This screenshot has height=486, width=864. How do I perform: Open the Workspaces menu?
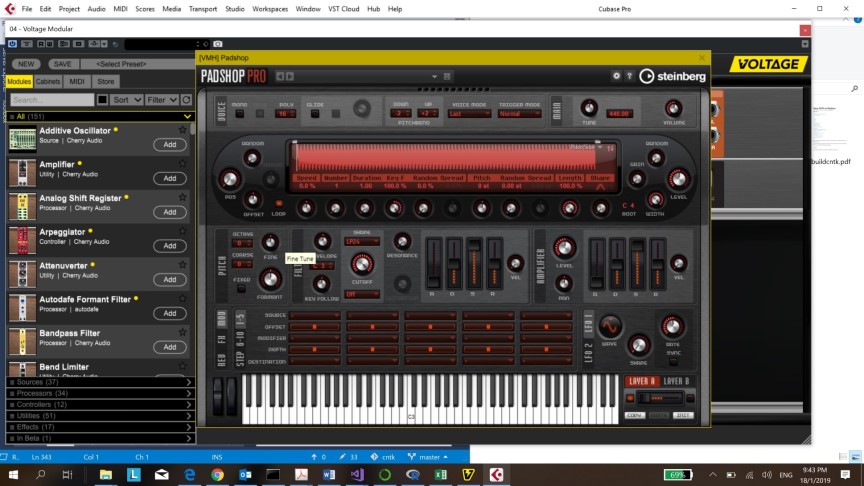tap(269, 9)
